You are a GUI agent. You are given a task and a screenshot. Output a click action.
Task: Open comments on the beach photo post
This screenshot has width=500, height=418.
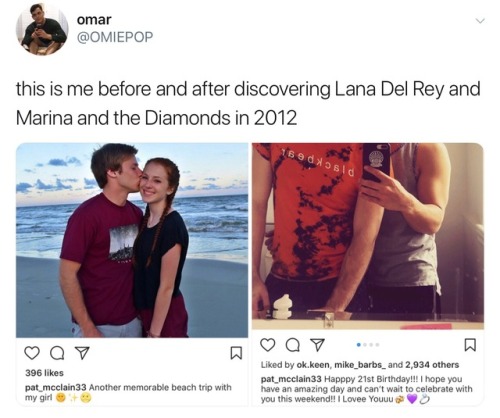[x=58, y=353]
